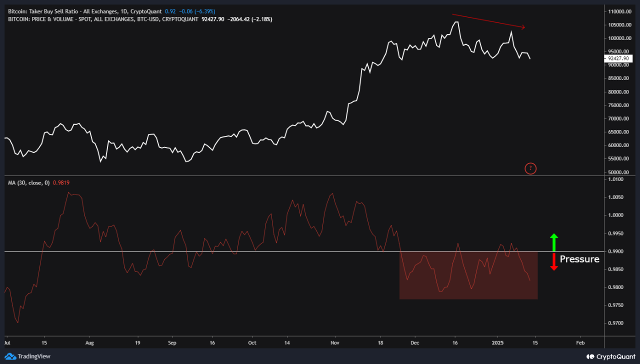This screenshot has height=364, width=640.
Task: Select the red downward pressure arrow
Action: click(x=553, y=261)
